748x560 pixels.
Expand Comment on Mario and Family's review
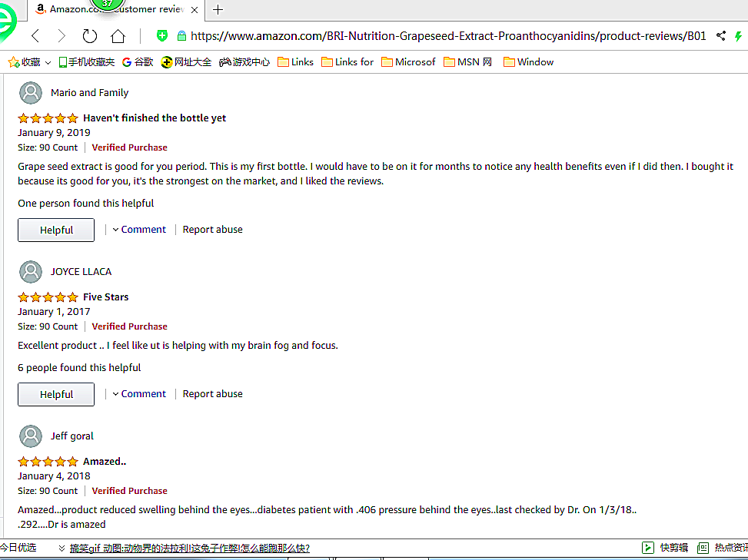[x=139, y=230]
